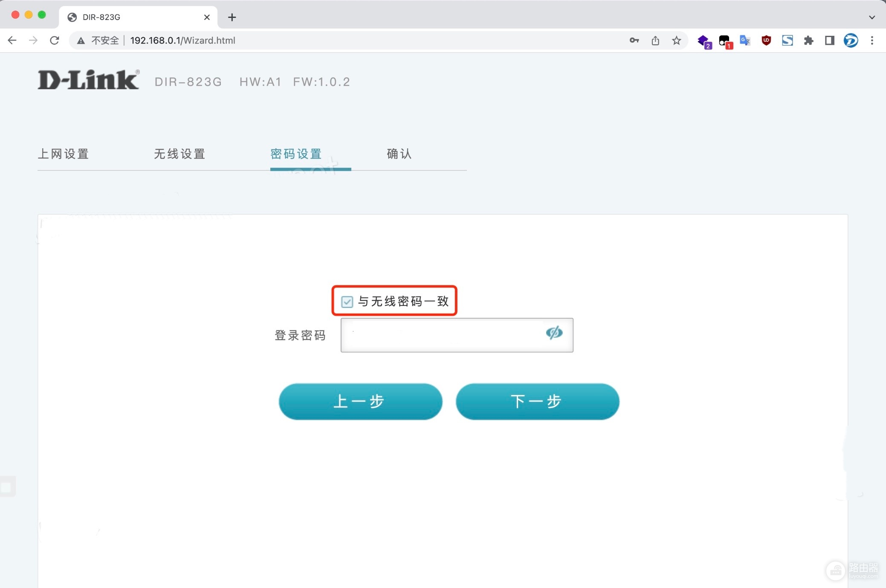
Task: Open Chrome three-dot menu
Action: coord(872,40)
